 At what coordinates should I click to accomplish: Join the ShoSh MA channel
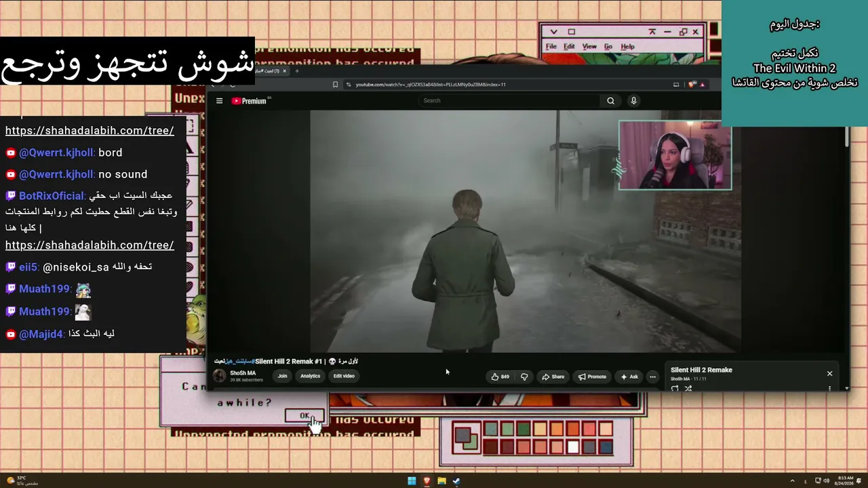tap(282, 376)
